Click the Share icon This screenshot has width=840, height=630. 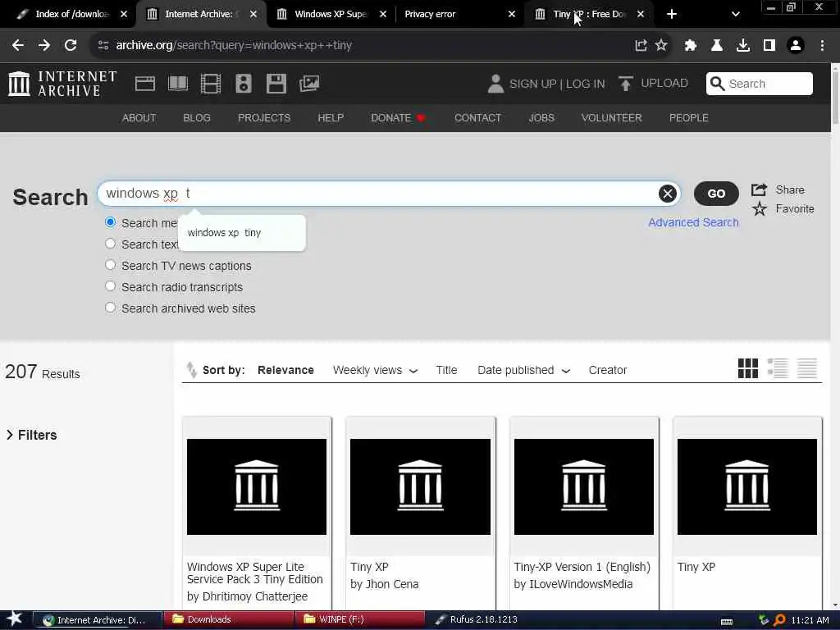[759, 189]
